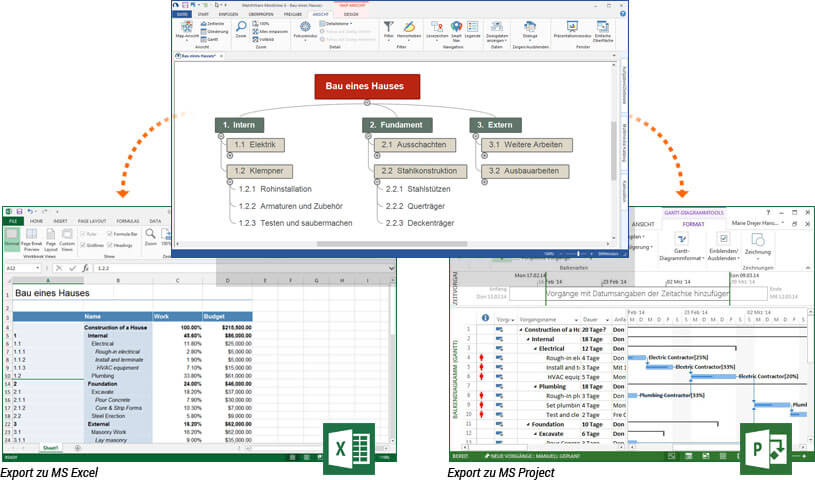
Task: Select the Bau eines Hauses root topic
Action: 367,87
